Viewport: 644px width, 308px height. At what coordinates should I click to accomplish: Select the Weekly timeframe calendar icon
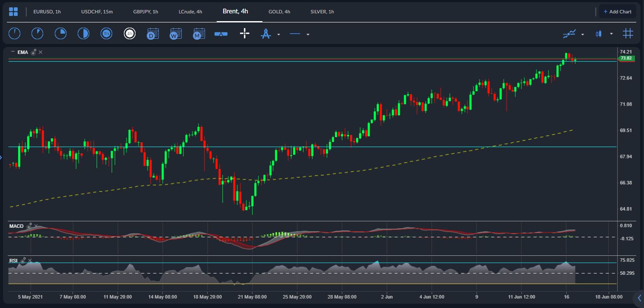pyautogui.click(x=176, y=33)
